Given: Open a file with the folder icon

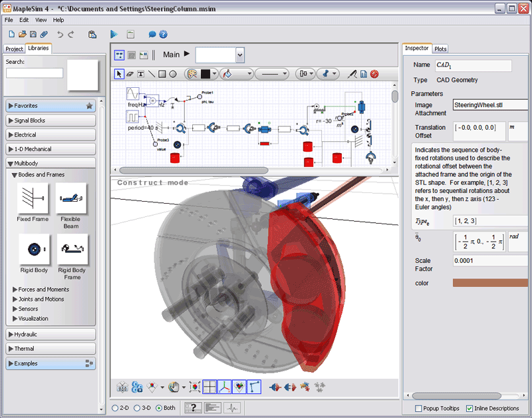Looking at the screenshot, I should click(x=23, y=35).
